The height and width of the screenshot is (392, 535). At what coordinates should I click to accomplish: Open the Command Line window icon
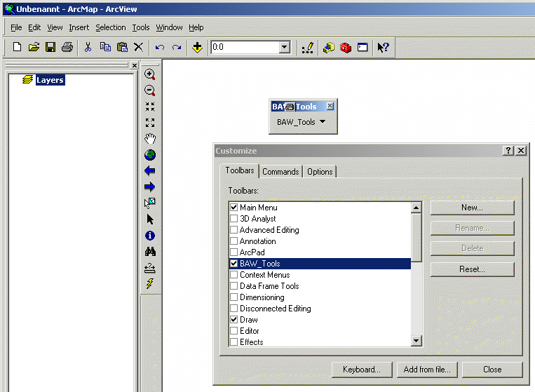(363, 47)
